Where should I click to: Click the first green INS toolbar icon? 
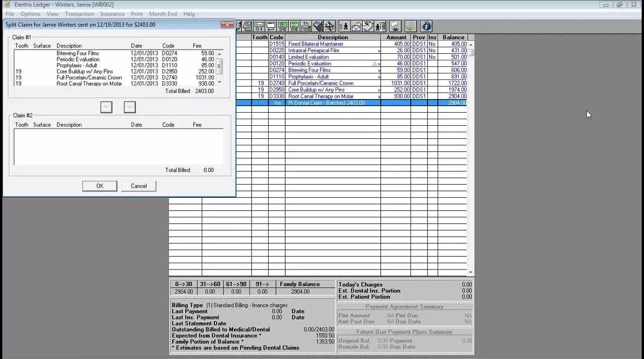[283, 26]
